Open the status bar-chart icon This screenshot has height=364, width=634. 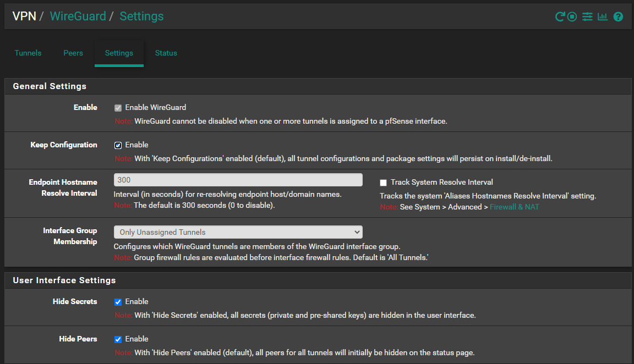click(603, 16)
